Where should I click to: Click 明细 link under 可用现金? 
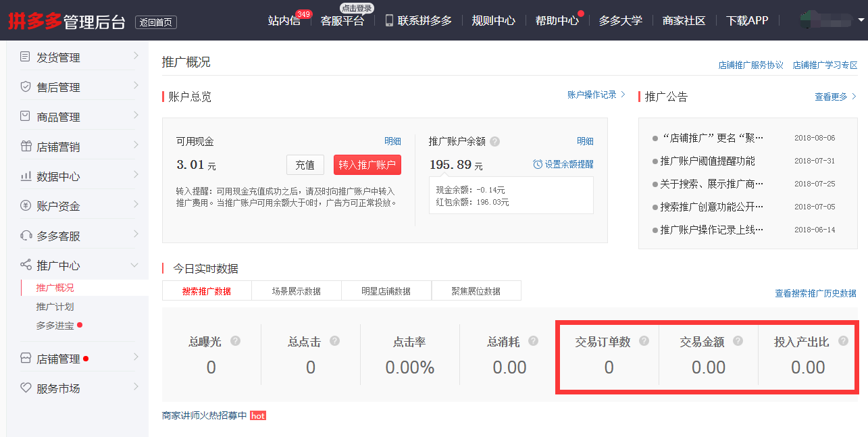coord(393,141)
